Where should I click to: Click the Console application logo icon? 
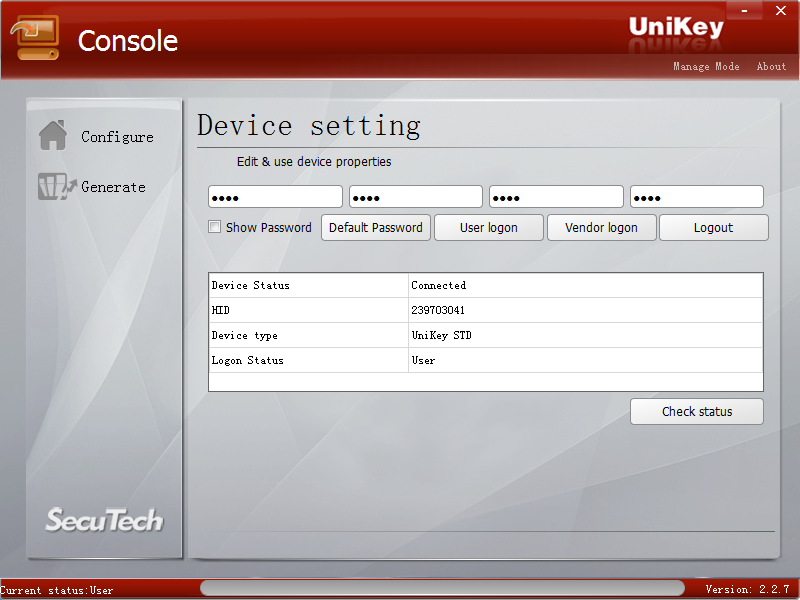[x=35, y=37]
